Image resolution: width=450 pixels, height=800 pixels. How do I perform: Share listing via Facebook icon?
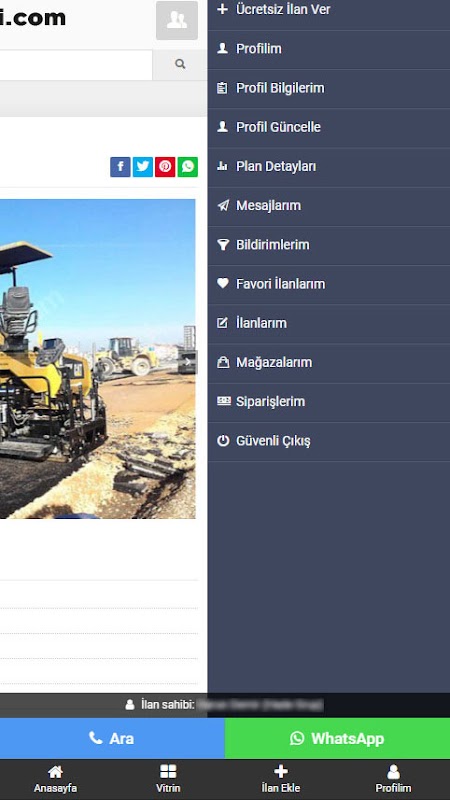tap(120, 167)
